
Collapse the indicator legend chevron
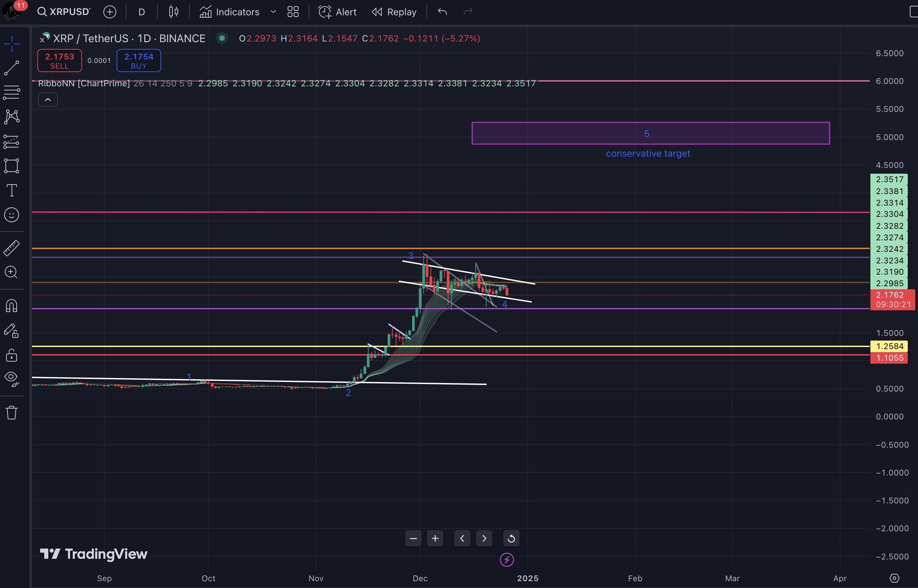(x=48, y=100)
